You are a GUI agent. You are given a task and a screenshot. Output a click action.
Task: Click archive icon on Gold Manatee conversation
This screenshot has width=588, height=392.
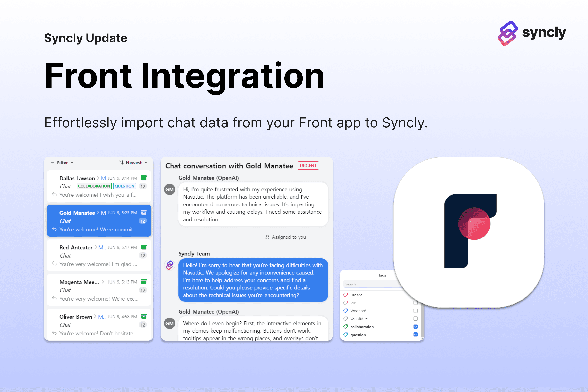tap(144, 212)
